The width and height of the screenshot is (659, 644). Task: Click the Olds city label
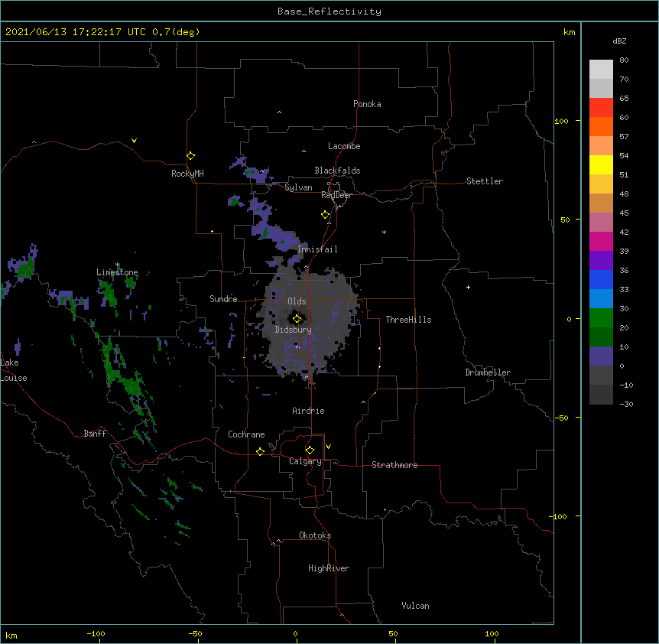297,301
